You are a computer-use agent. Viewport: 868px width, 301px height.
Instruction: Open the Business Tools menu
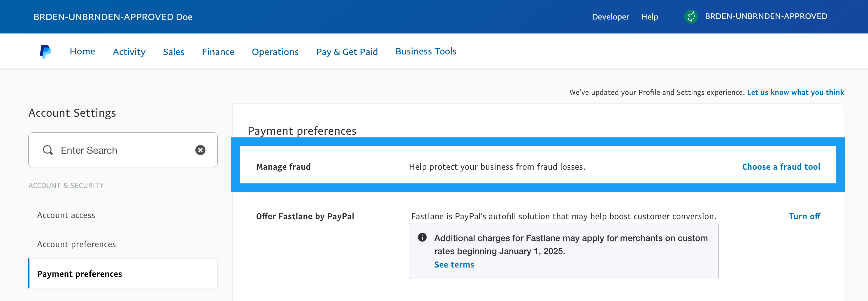click(x=426, y=52)
